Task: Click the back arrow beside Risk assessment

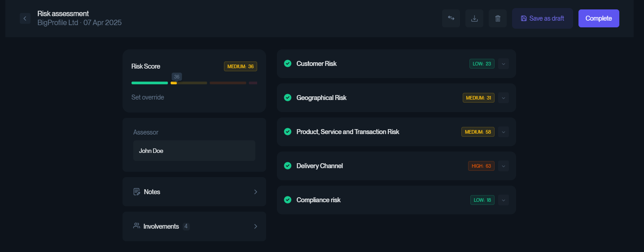Action: 25,18
